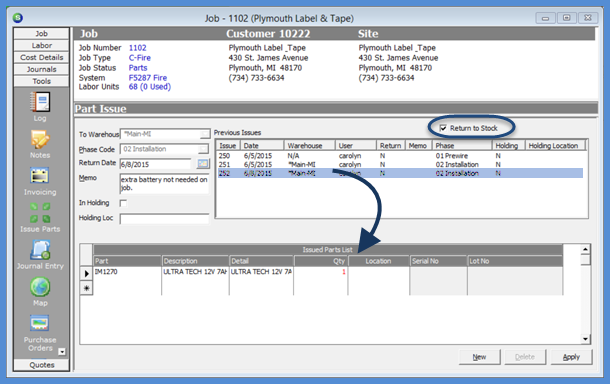Expand the Phase Code dropdown
Viewport: 610px width, 384px height.
(x=203, y=149)
